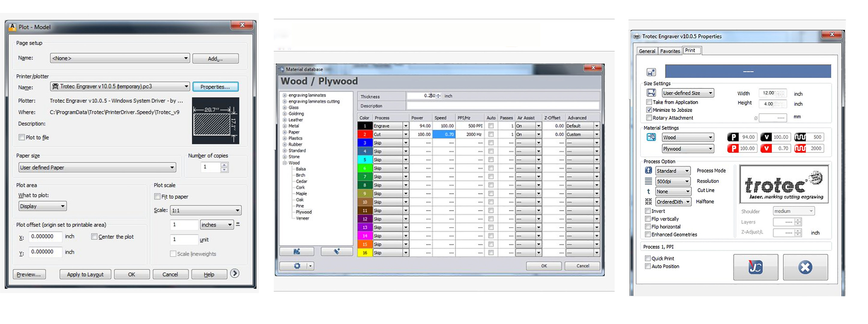This screenshot has height=324, width=868.
Task: Enable the Quick Print checkbox
Action: pyautogui.click(x=647, y=258)
